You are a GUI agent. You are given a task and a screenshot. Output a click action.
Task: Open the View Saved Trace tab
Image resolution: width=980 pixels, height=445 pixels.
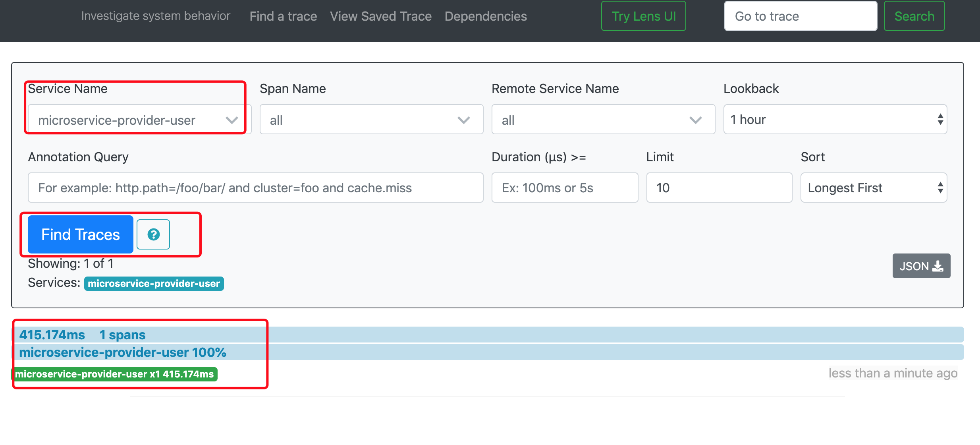[x=380, y=16]
